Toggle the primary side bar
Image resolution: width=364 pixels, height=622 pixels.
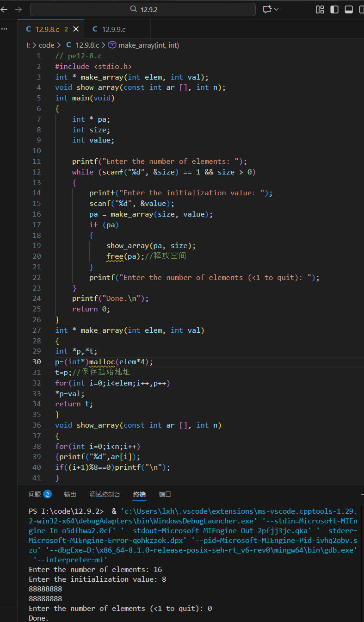[x=334, y=9]
